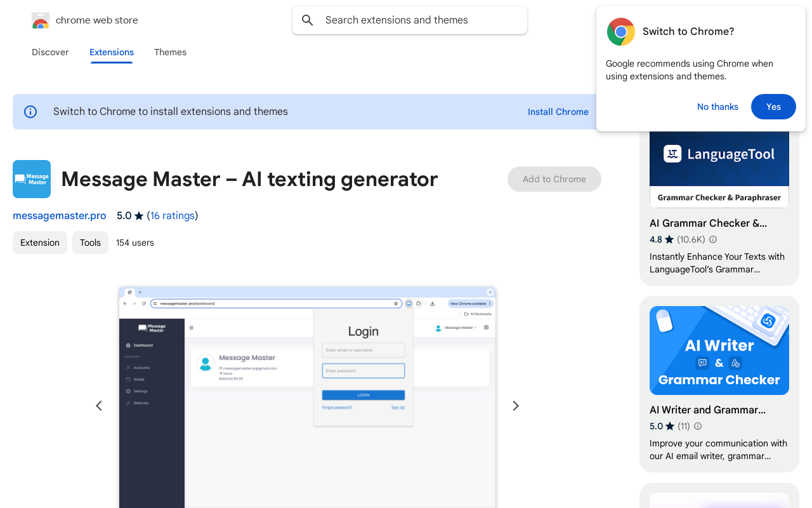The height and width of the screenshot is (508, 812).
Task: Select the Extensions tab
Action: (x=112, y=52)
